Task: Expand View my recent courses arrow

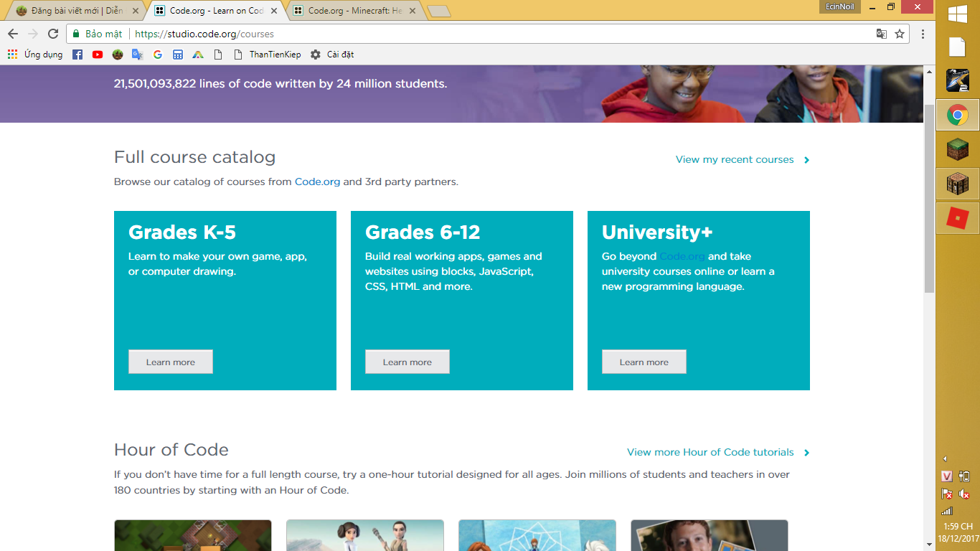Action: 806,160
